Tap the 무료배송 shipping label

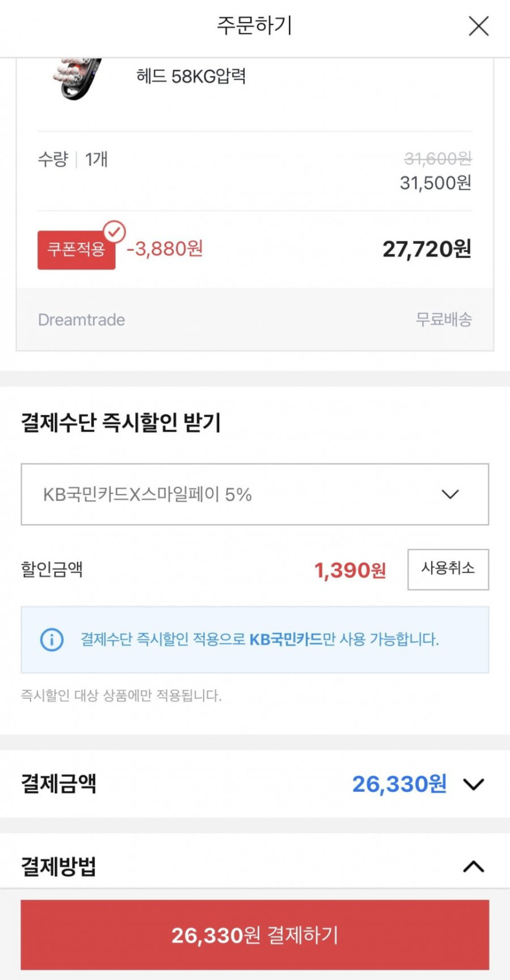pos(443,319)
